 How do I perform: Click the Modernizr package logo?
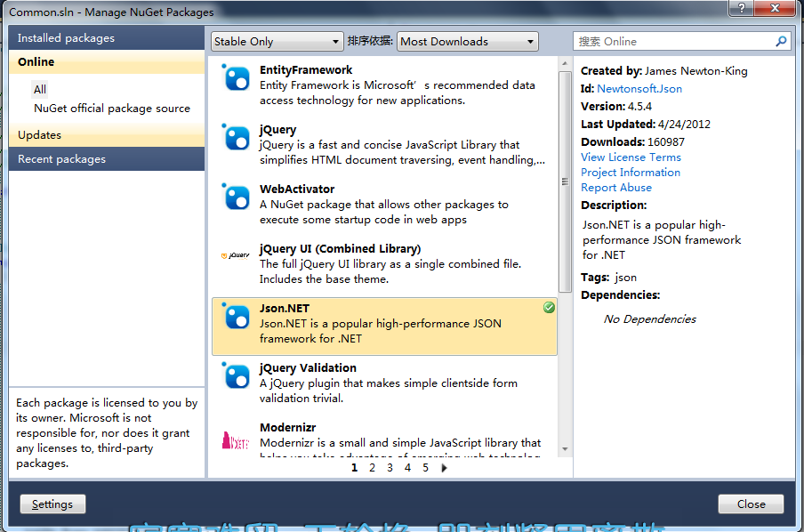coord(235,440)
